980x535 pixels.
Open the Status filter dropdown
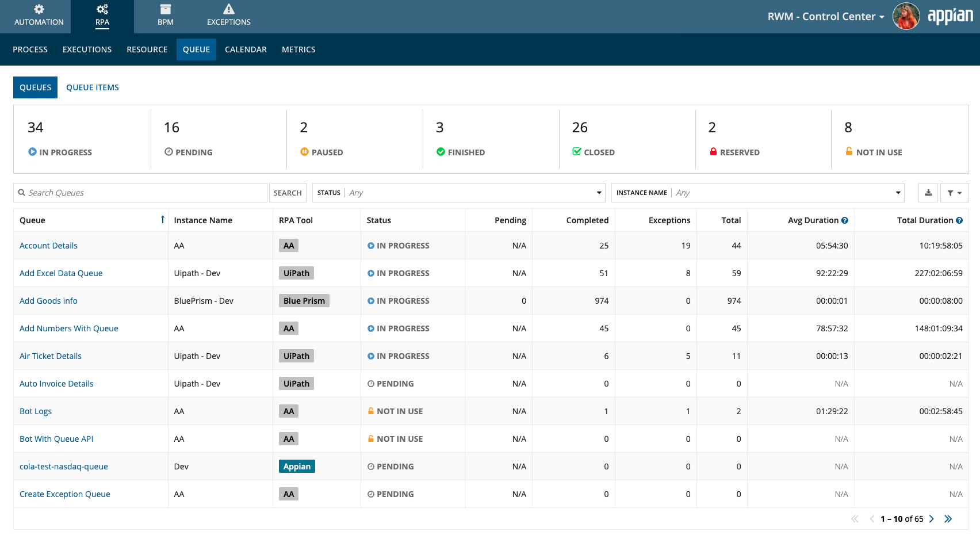[459, 193]
